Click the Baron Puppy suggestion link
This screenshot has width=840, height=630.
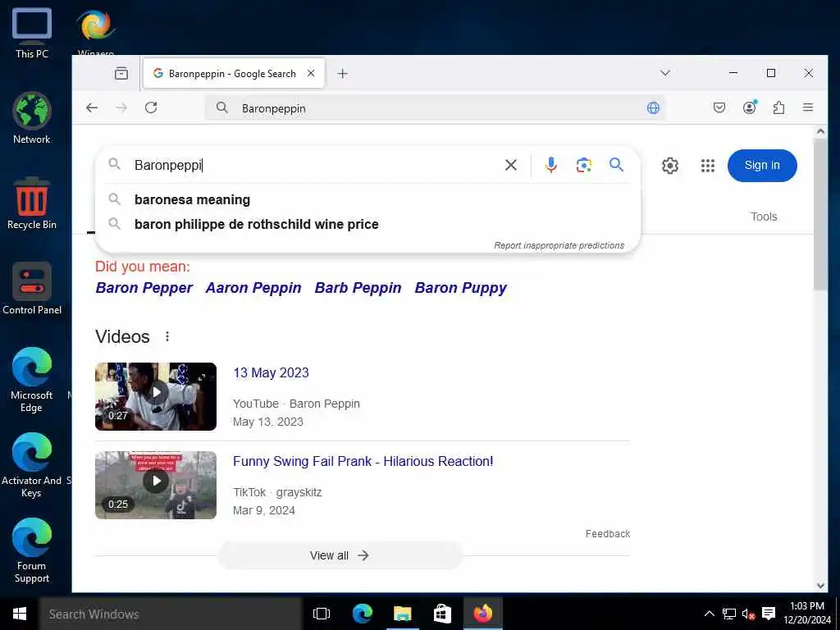click(x=461, y=288)
